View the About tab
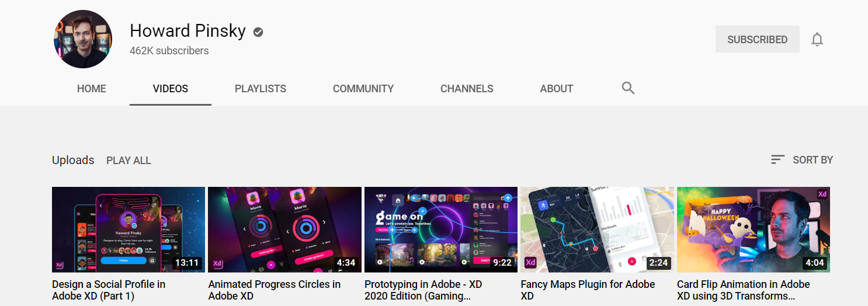Viewport: 868px width, 306px height. point(557,89)
